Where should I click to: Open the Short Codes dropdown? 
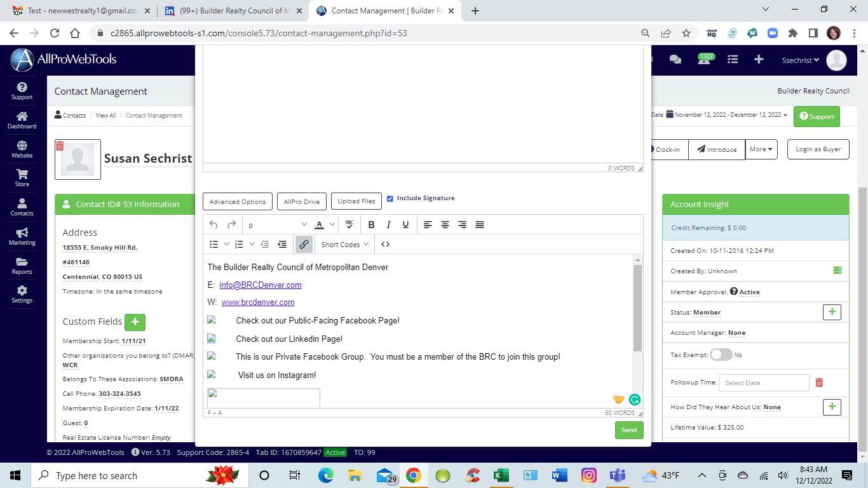coord(344,244)
